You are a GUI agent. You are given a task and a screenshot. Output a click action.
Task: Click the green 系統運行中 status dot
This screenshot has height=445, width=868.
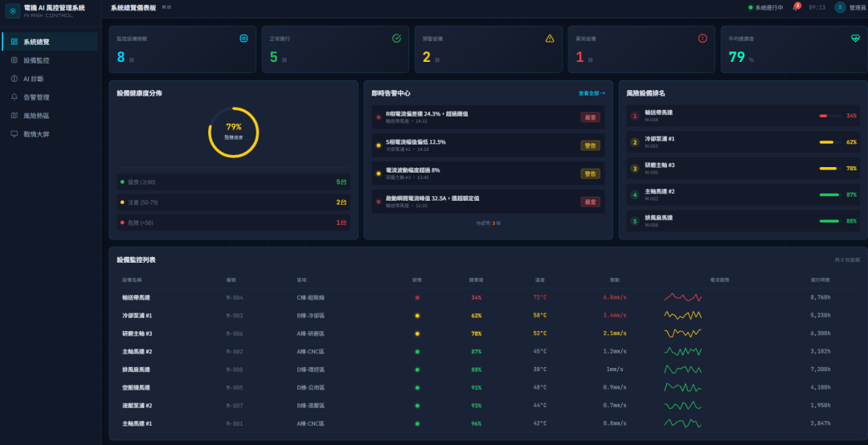751,8
